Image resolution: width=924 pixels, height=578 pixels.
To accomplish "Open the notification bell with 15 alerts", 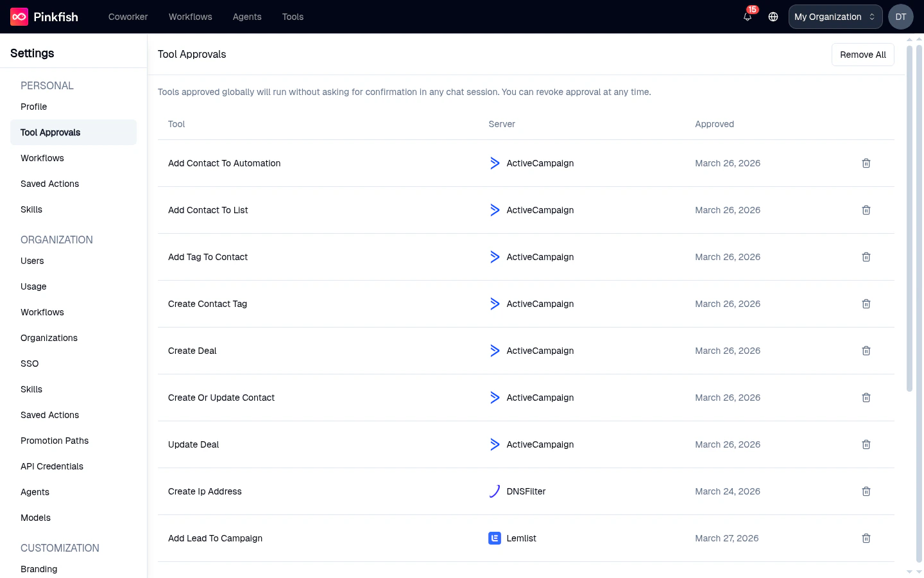I will [x=747, y=18].
